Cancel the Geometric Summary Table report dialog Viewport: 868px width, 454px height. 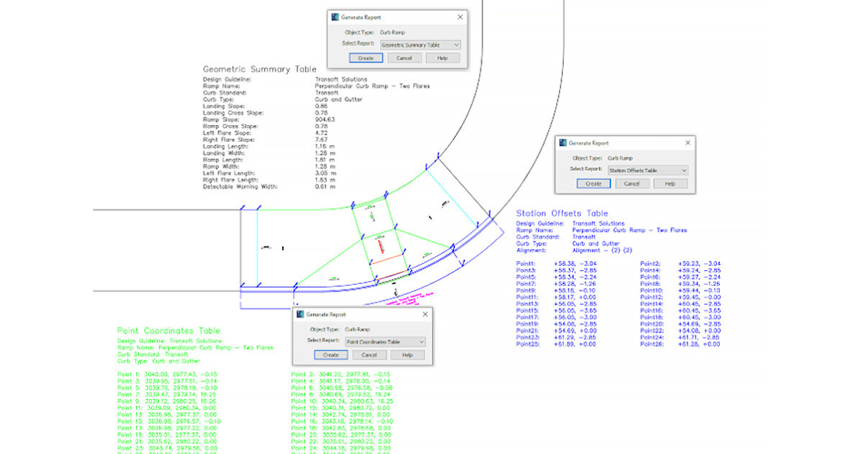click(404, 58)
